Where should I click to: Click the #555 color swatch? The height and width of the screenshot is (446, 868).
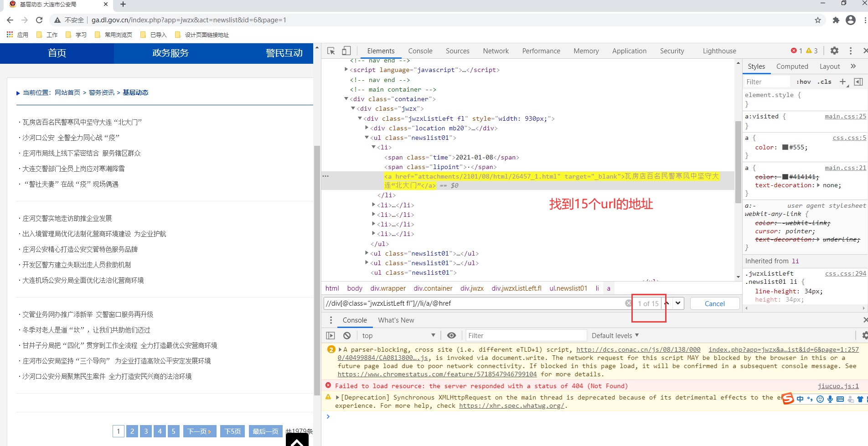(785, 147)
